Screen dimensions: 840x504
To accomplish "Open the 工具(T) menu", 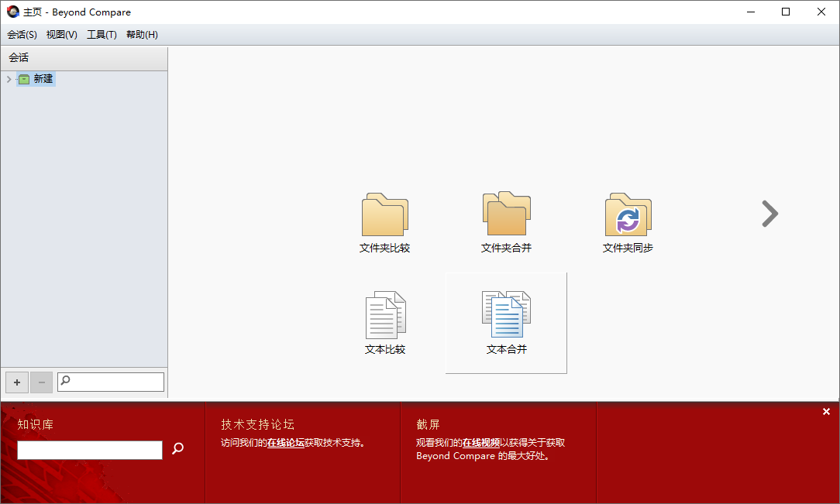I will click(x=102, y=35).
